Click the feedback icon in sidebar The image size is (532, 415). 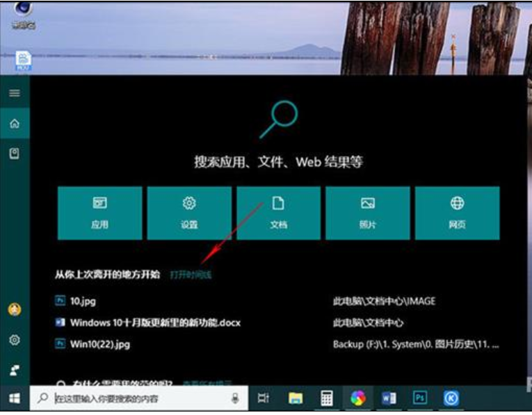click(x=14, y=369)
